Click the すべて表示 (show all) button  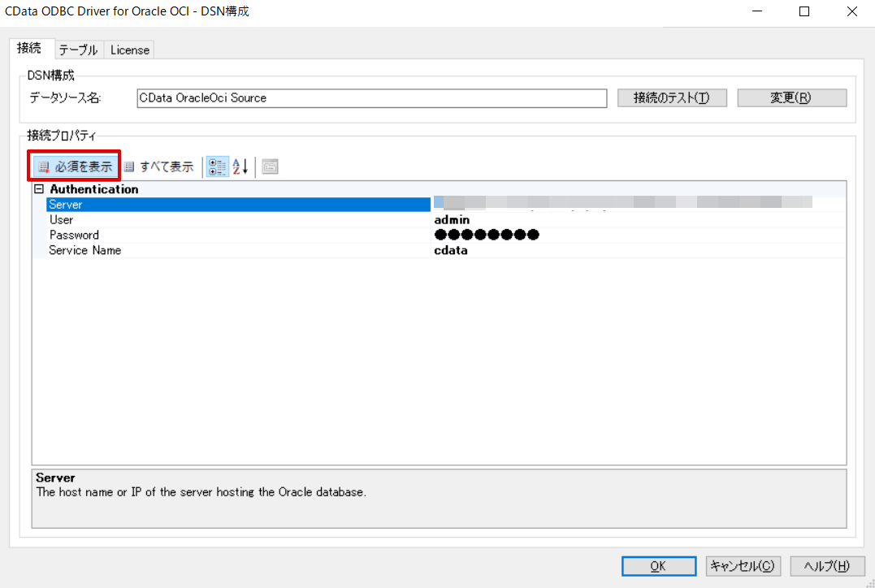click(x=158, y=166)
